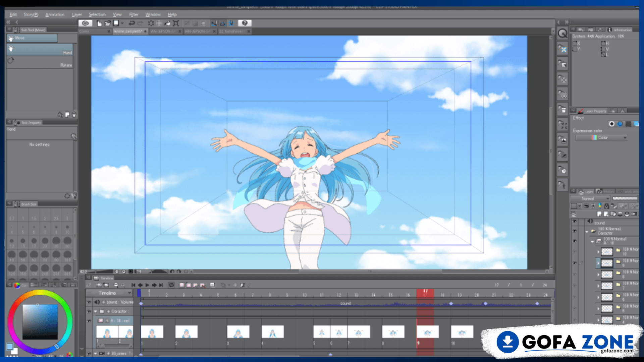
Task: Open image material folder icon
Action: pos(562,139)
